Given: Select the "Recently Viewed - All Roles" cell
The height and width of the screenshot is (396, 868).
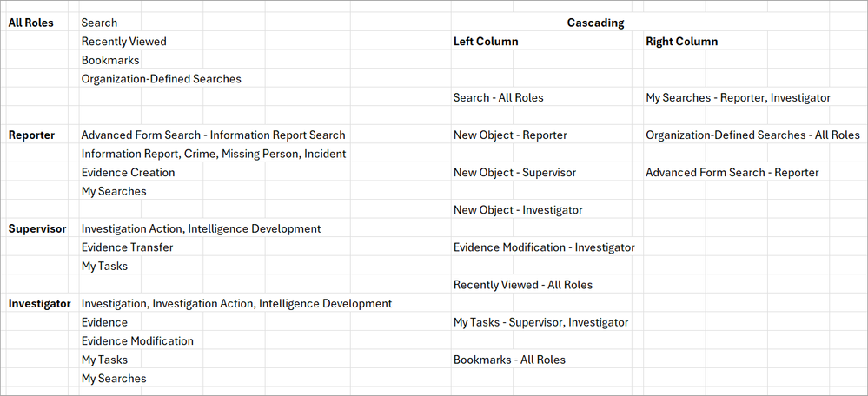Looking at the screenshot, I should (522, 285).
